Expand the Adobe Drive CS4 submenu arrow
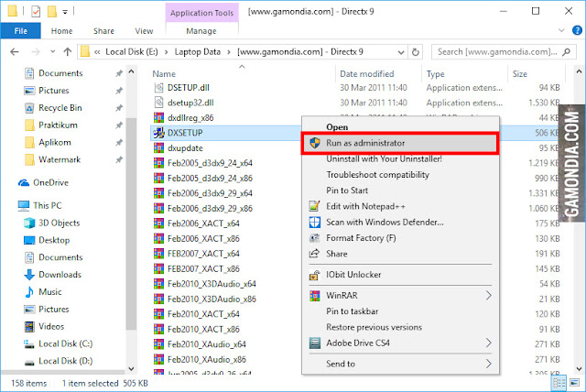Viewport: 586px width, 392px height. (488, 343)
